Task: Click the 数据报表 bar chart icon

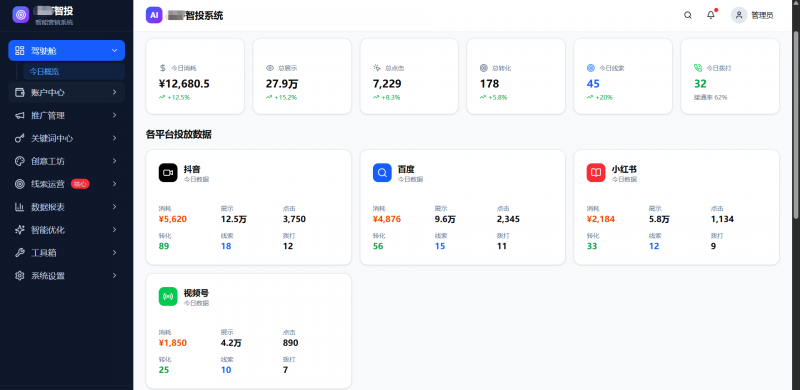Action: (20, 207)
